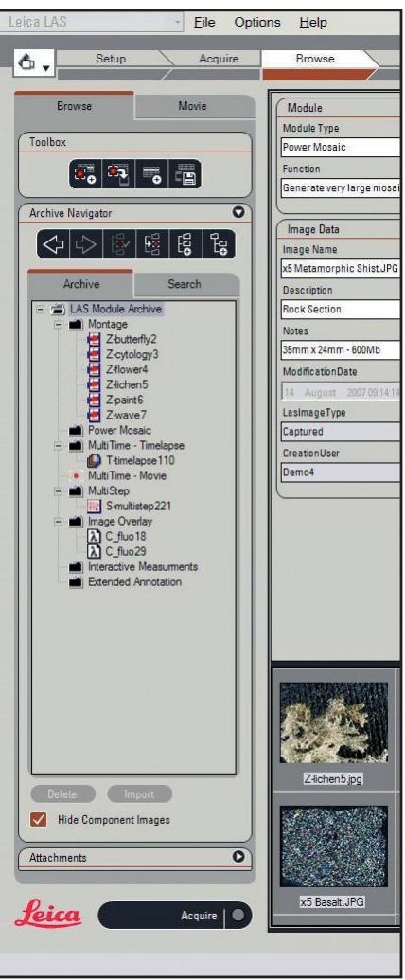Click the T-timelapse110 clock icon

click(94, 460)
